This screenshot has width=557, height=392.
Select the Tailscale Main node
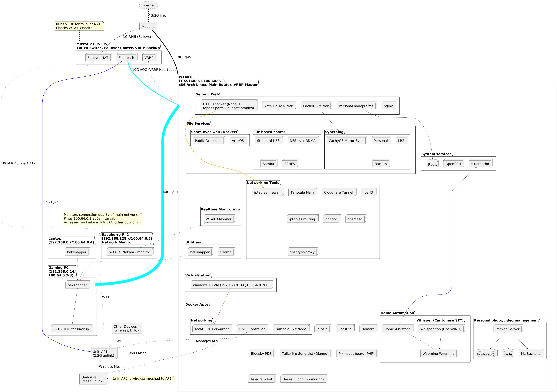[303, 192]
